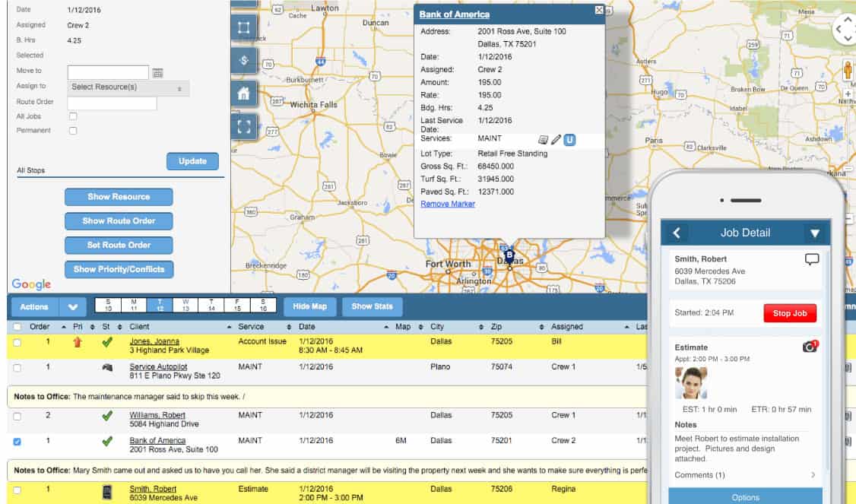Click the Remove Marker link
The image size is (856, 504).
(x=448, y=204)
